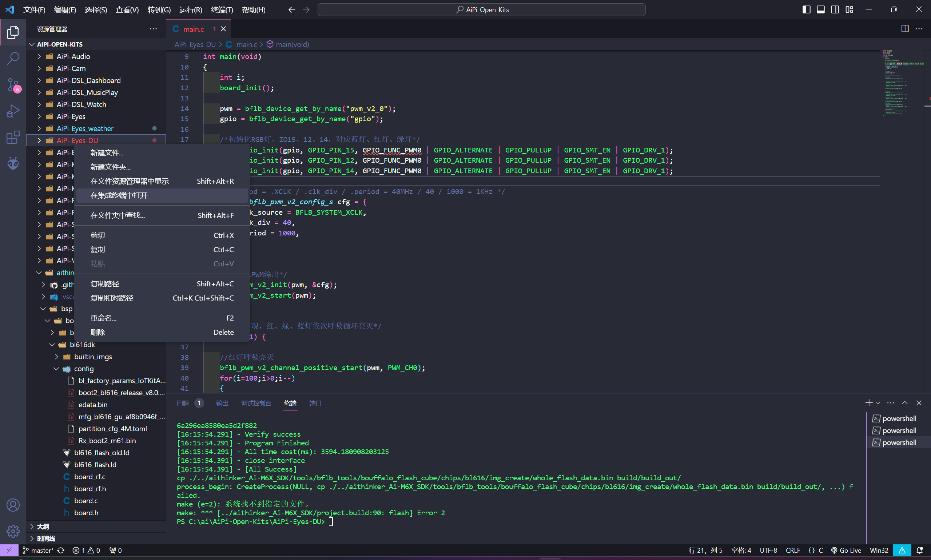Image resolution: width=931 pixels, height=560 pixels.
Task: Open the Run and Debug view
Action: (13, 111)
